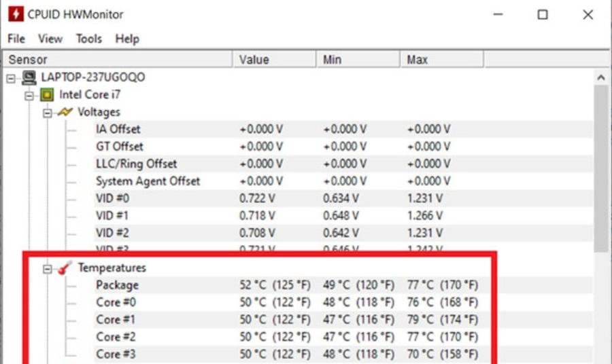
Task: Click the VID #1 max 1.266 V
Action: click(426, 215)
